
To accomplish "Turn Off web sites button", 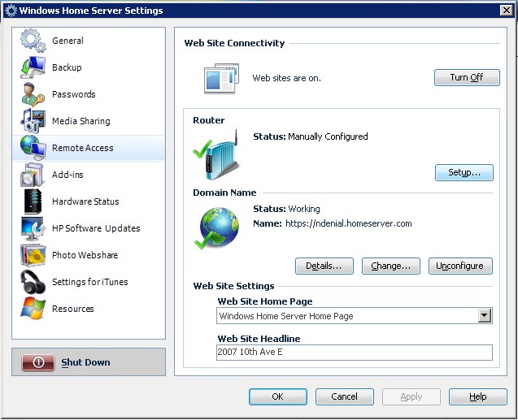I will (467, 77).
